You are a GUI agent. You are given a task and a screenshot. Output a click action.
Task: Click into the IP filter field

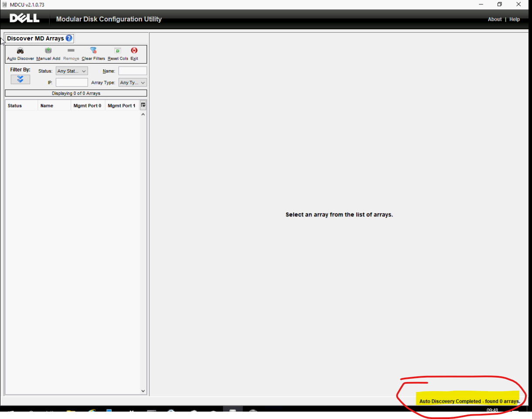[72, 82]
